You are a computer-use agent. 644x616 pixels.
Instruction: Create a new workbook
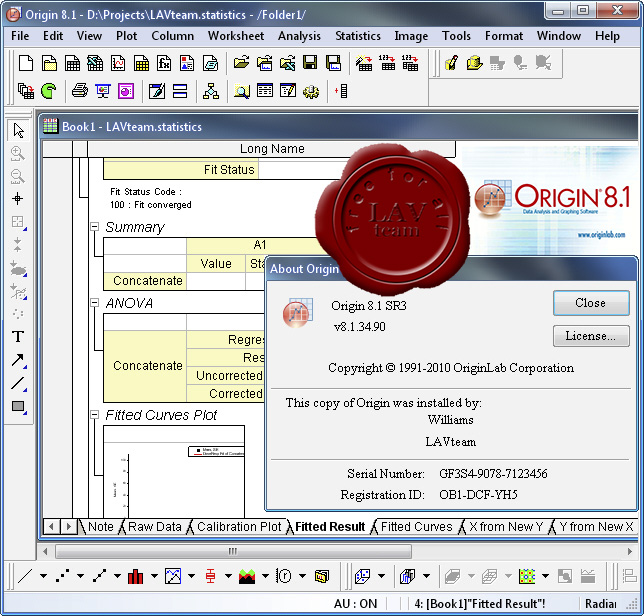[72, 63]
